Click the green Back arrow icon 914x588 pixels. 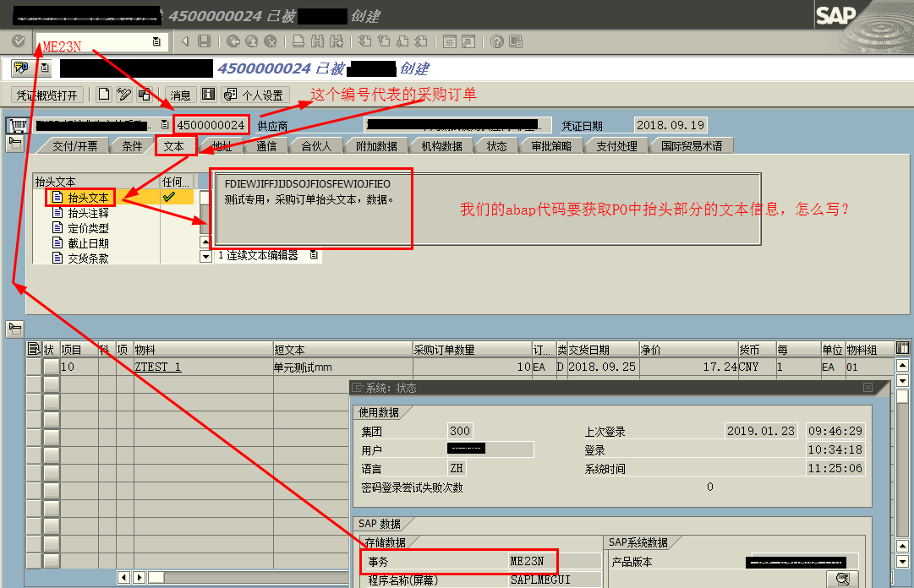tap(233, 41)
